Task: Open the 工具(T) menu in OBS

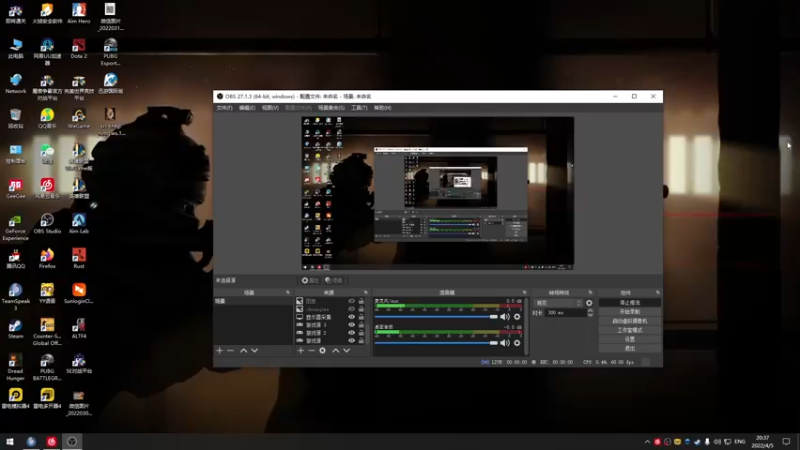Action: 359,108
